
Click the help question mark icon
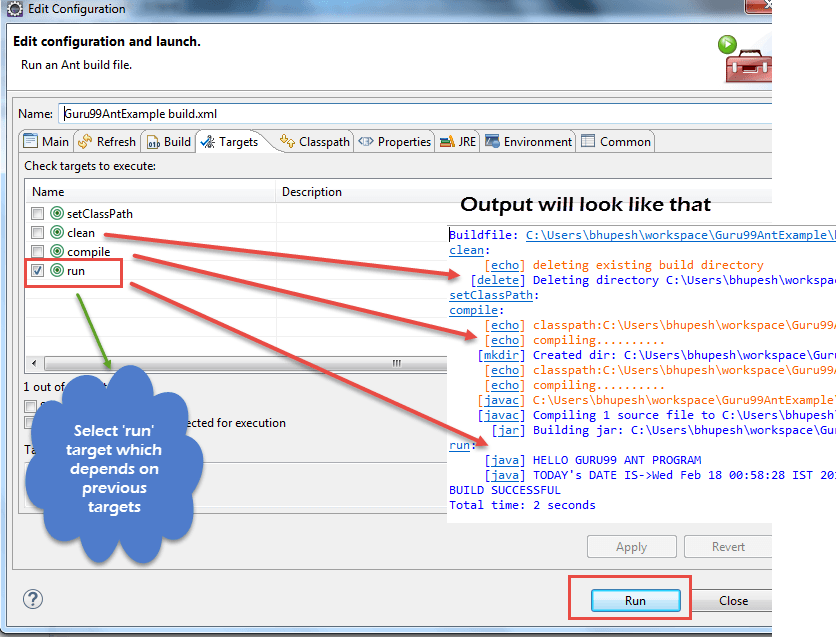(32, 599)
